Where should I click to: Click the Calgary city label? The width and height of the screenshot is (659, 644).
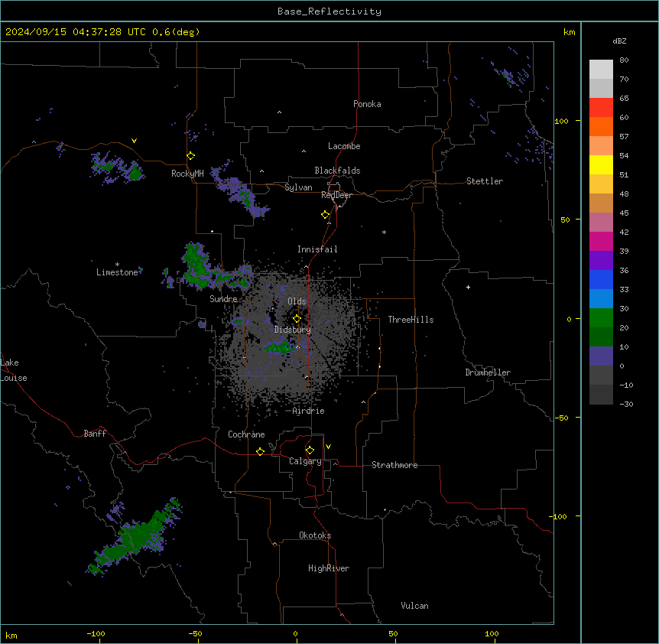pyautogui.click(x=305, y=461)
